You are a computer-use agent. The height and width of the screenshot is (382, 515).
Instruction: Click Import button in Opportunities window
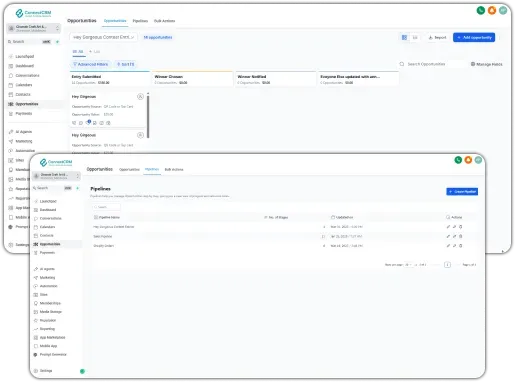[437, 37]
